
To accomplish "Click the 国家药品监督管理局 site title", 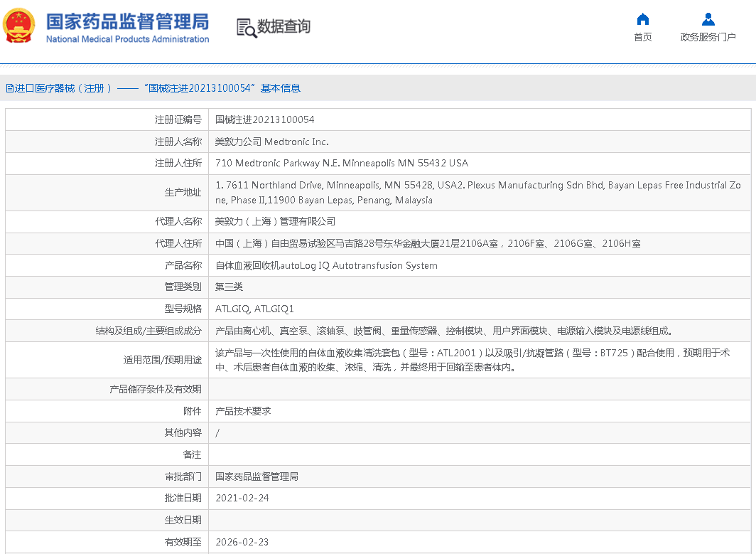I will pyautogui.click(x=127, y=21).
